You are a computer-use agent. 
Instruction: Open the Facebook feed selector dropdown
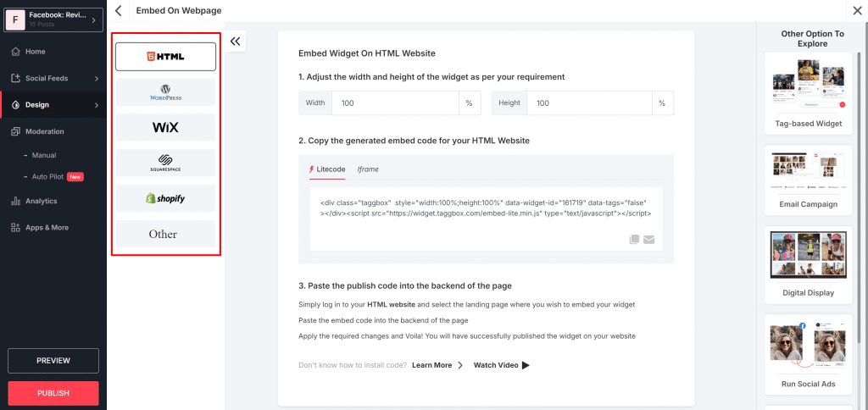tap(53, 19)
